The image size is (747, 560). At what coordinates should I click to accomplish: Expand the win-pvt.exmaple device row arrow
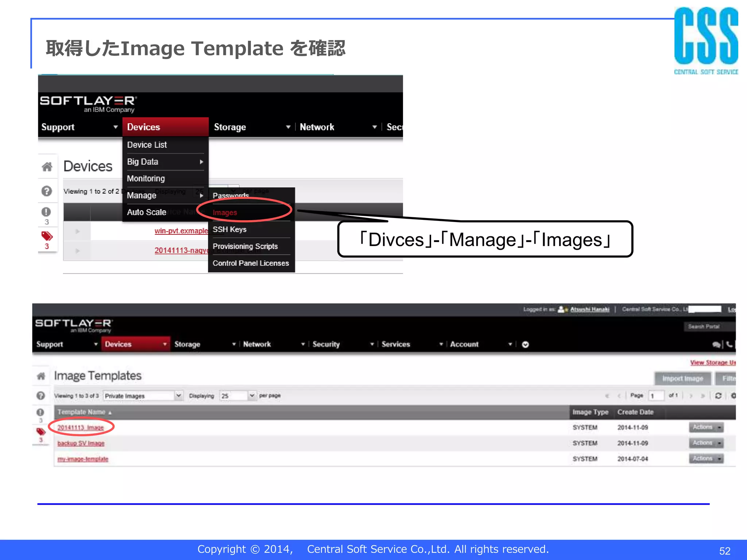click(77, 231)
